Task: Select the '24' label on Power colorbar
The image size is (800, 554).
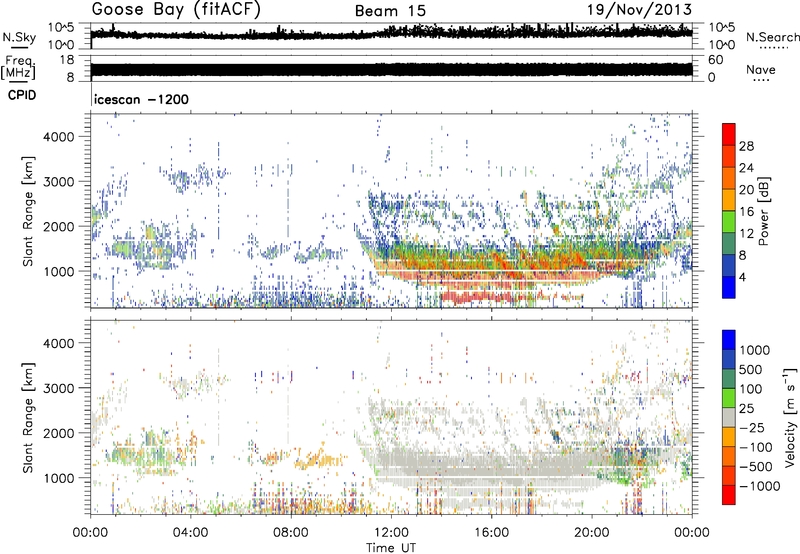Action: click(x=746, y=168)
